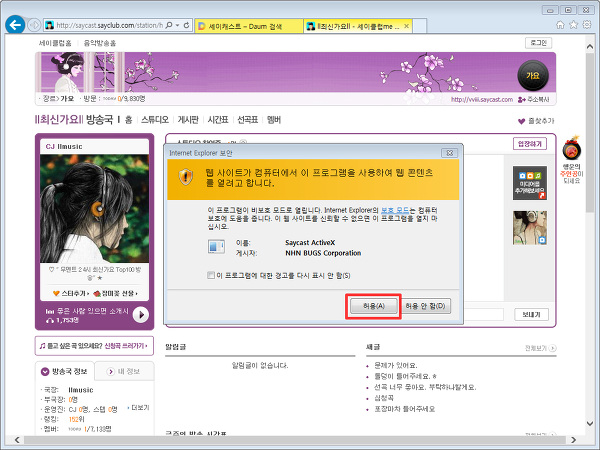Click the album cover thumbnail with headphones
Screen dimensions: 600x450
coord(530,228)
